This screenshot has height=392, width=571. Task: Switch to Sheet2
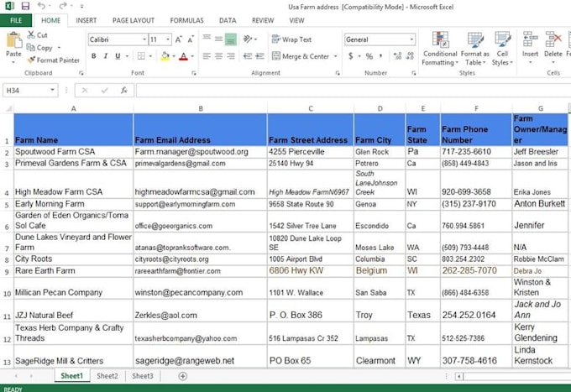[x=107, y=376]
